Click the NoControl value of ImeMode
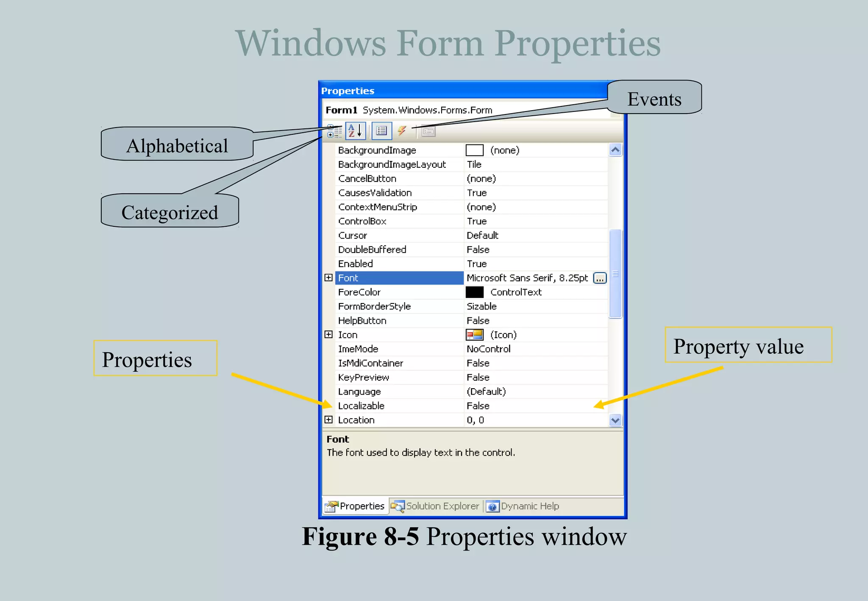 (x=488, y=349)
